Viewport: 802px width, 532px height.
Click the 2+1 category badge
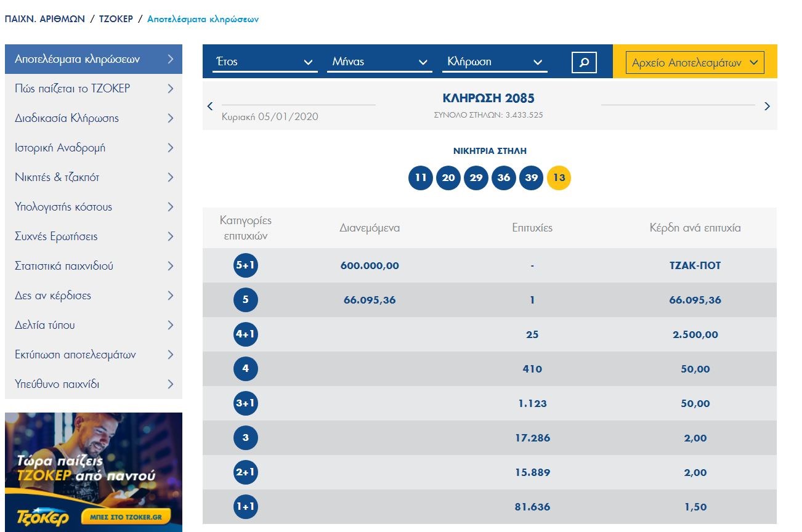pyautogui.click(x=246, y=472)
